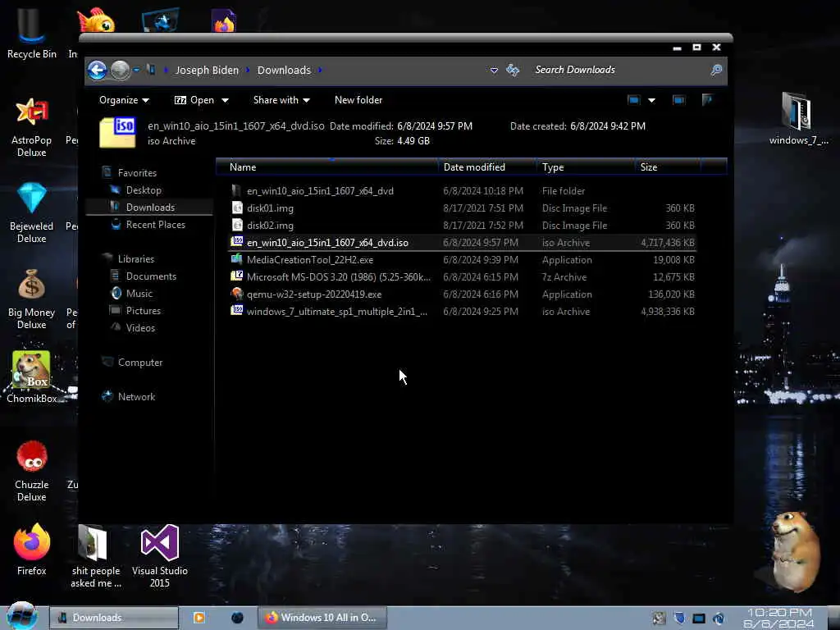
Task: Expand the Open button dropdown arrow
Action: 225,100
